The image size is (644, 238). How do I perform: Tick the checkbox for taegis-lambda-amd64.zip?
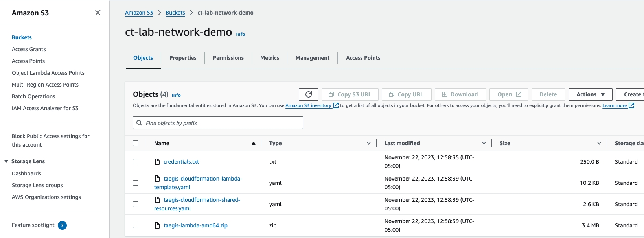[x=136, y=225]
